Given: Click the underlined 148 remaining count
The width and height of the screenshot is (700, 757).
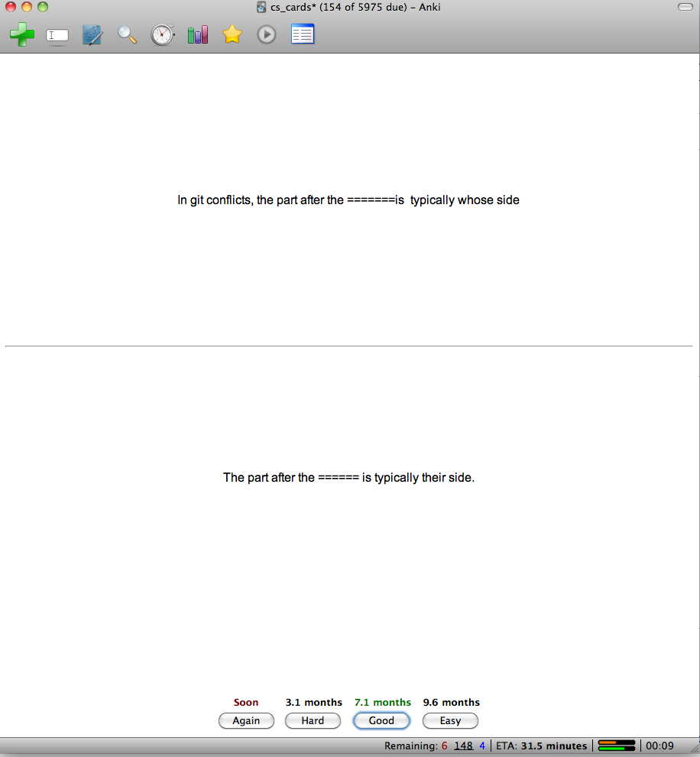Looking at the screenshot, I should 463,746.
